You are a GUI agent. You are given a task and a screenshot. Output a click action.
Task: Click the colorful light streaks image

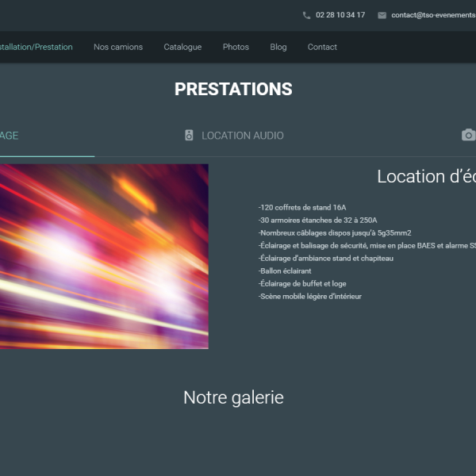[x=103, y=256]
